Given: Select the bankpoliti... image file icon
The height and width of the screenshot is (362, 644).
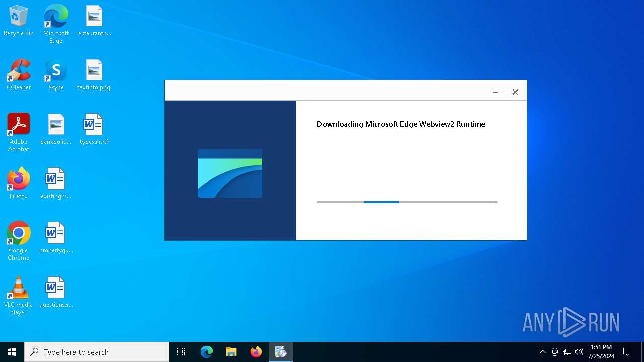Looking at the screenshot, I should click(56, 130).
